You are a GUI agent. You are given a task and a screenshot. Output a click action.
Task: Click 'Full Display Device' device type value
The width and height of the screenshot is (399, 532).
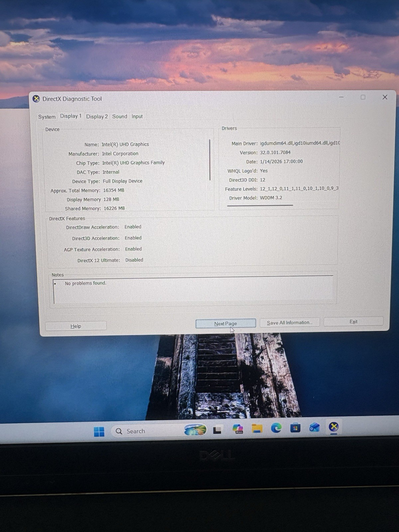tap(123, 181)
